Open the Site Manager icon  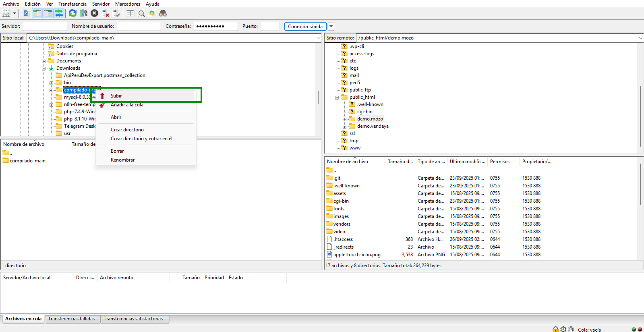[x=6, y=13]
